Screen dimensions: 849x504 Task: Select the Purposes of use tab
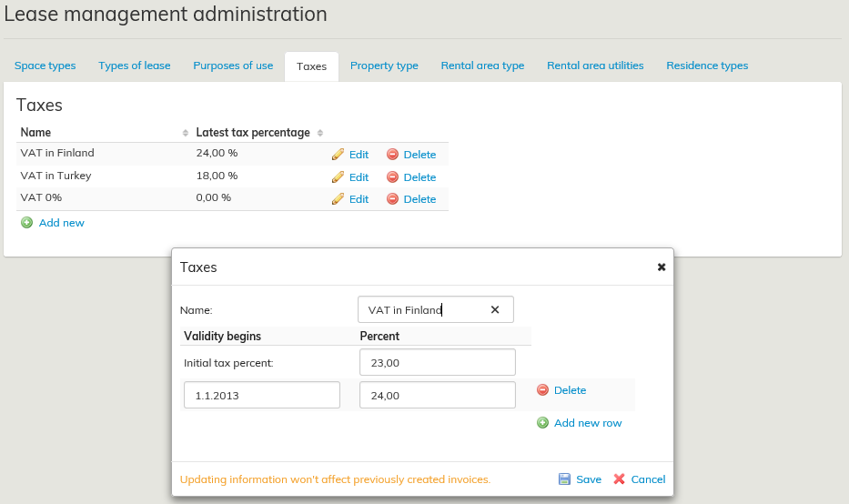point(233,66)
